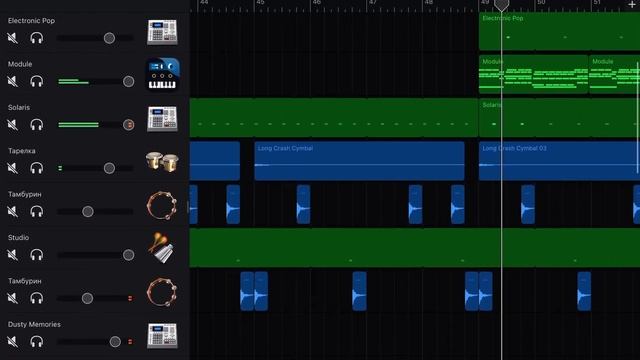Open the tambourine icon below the Studio track
640x360 pixels.
tap(162, 292)
